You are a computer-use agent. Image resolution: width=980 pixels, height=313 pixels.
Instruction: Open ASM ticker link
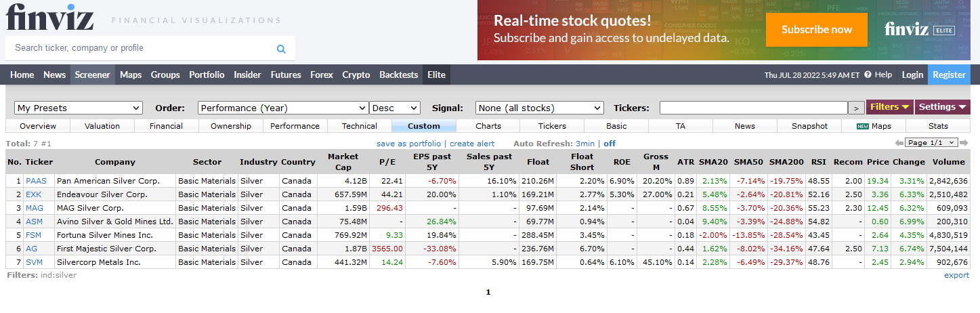[x=35, y=222]
